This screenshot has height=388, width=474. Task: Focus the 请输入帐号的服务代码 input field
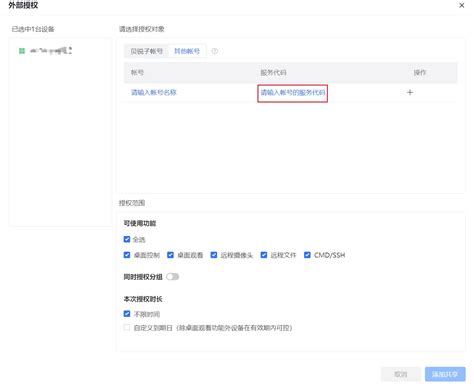292,93
